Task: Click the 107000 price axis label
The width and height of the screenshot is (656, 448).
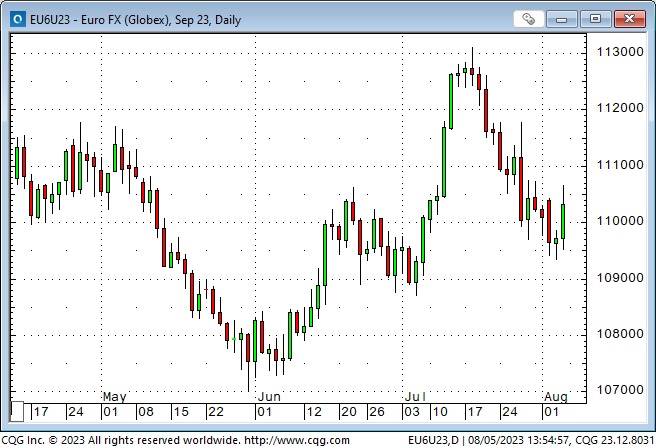Action: point(620,390)
